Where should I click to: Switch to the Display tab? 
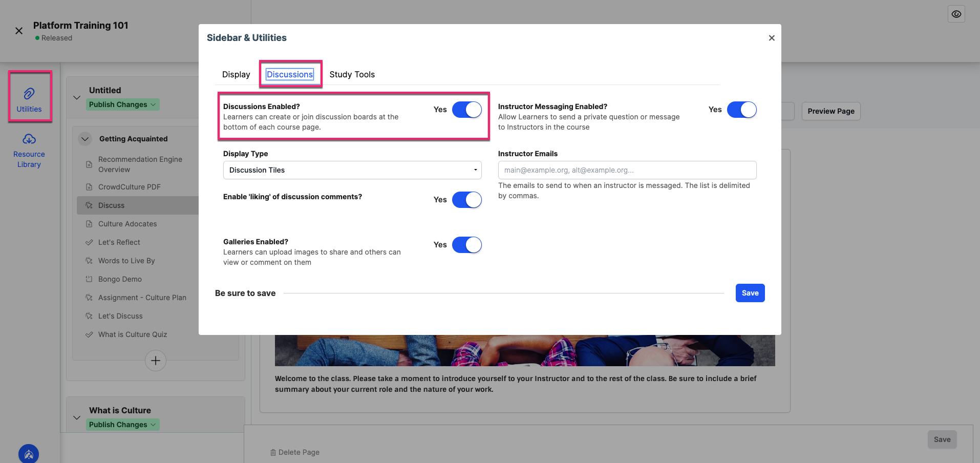coord(236,74)
